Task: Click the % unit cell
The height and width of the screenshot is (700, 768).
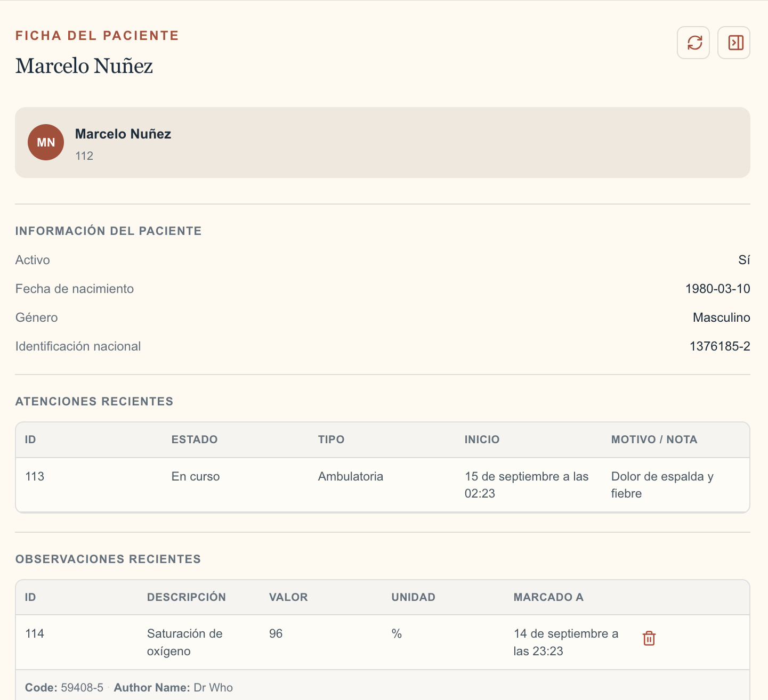Action: [x=397, y=633]
